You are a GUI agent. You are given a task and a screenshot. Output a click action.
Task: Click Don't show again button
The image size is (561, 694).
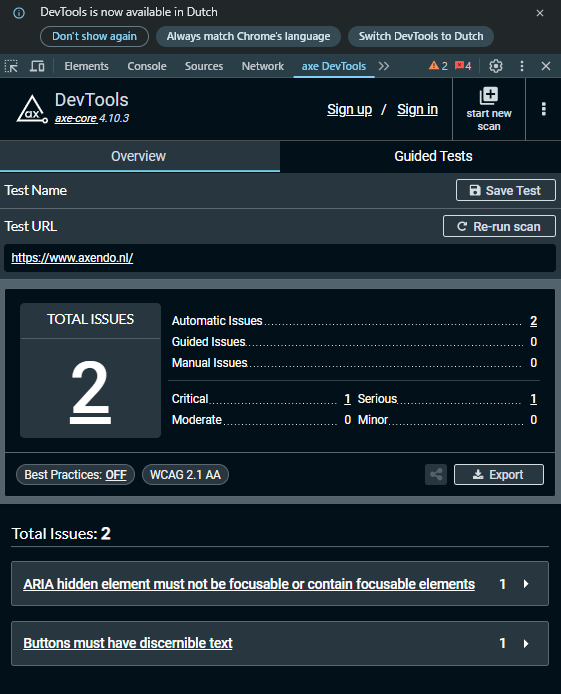click(94, 36)
